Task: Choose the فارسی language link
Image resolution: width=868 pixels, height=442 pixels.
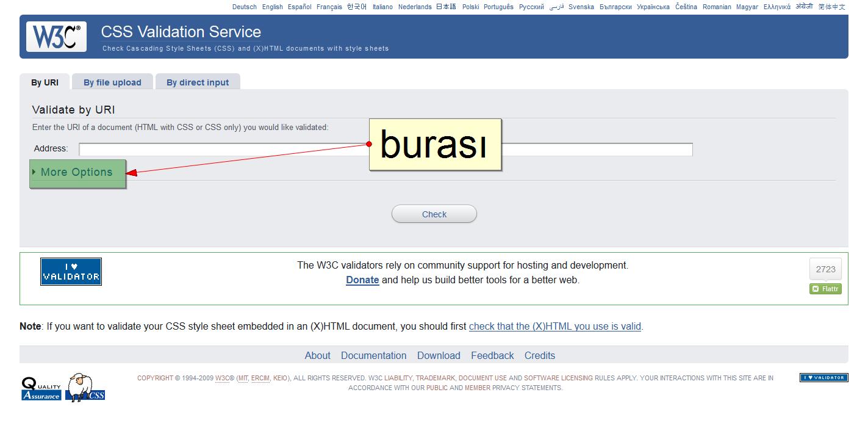Action: coord(556,7)
